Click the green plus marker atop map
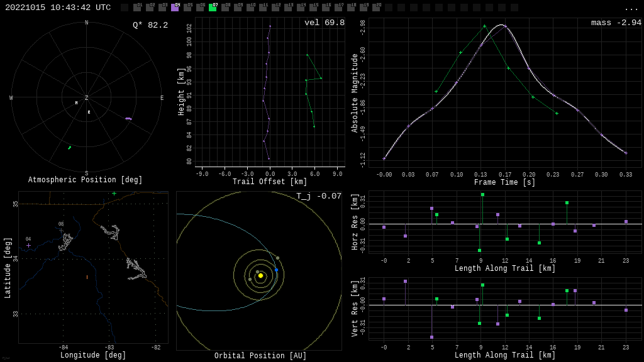 114,194
